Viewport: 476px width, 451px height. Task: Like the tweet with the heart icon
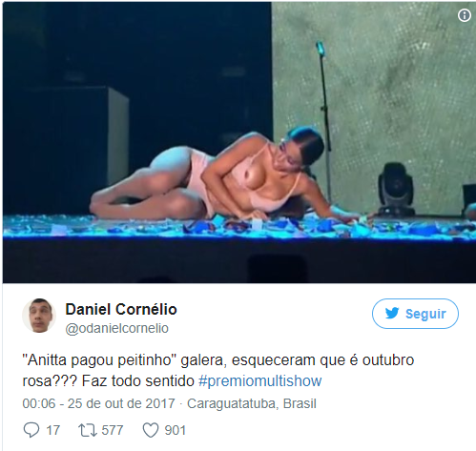150,430
